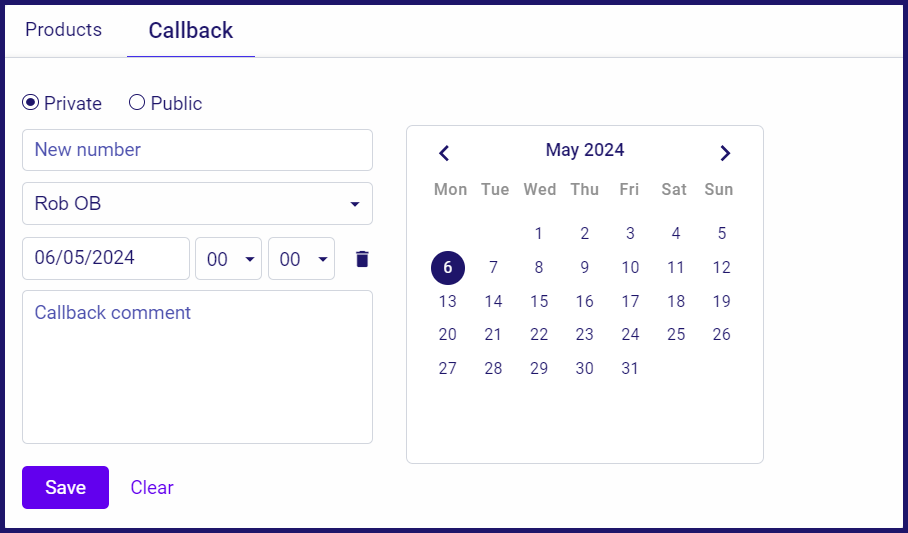Viewport: 908px width, 533px height.
Task: Switch to the Products tab
Action: click(64, 30)
